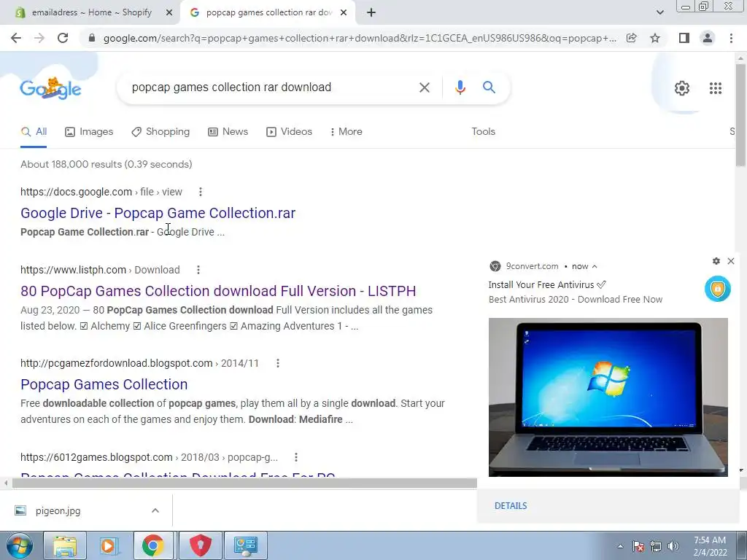Expand options for pigeon.jpg download
This screenshot has width=747, height=560.
155,510
